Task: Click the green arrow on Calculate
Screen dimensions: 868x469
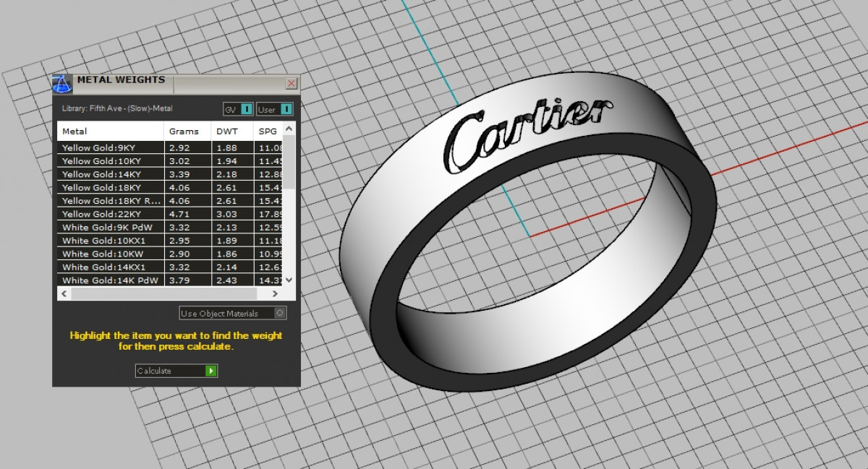Action: click(210, 371)
